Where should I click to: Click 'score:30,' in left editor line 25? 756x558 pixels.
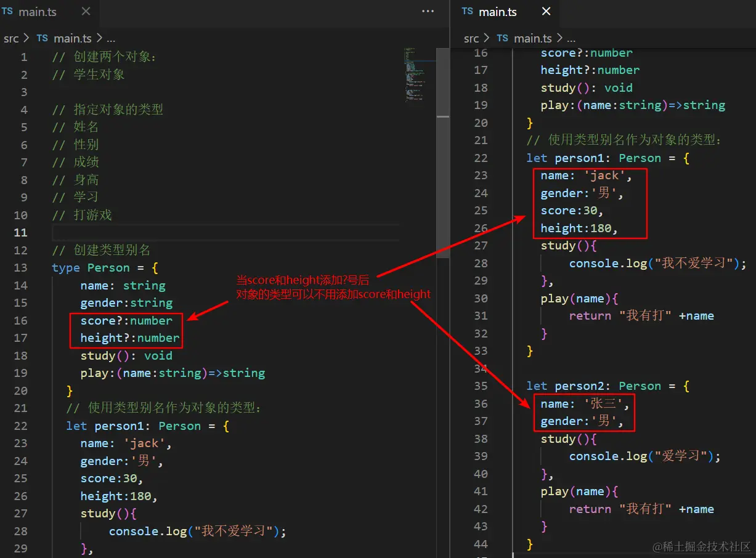112,479
